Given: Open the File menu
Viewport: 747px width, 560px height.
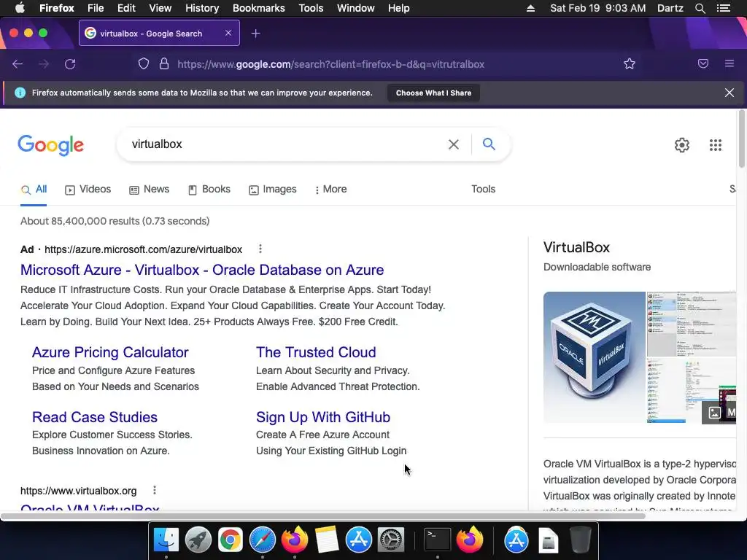Looking at the screenshot, I should click(x=96, y=8).
